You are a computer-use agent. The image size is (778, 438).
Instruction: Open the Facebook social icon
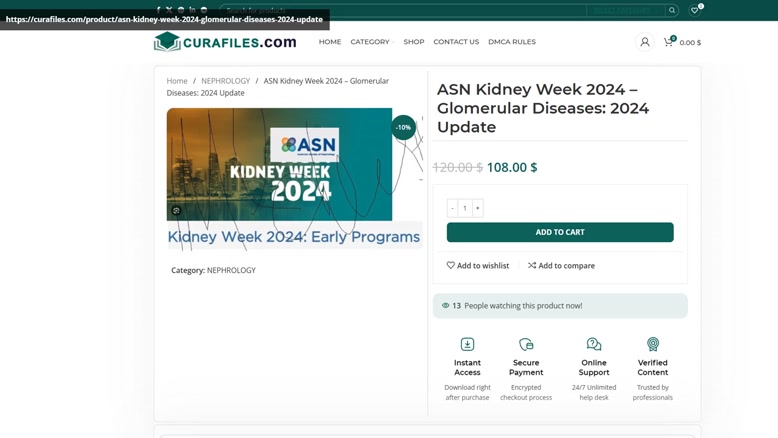pyautogui.click(x=158, y=9)
